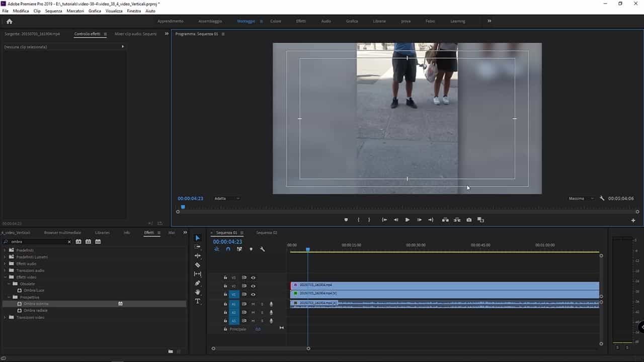Viewport: 644px width, 362px height.
Task: Hide track V2 using eye icon
Action: coord(253,286)
